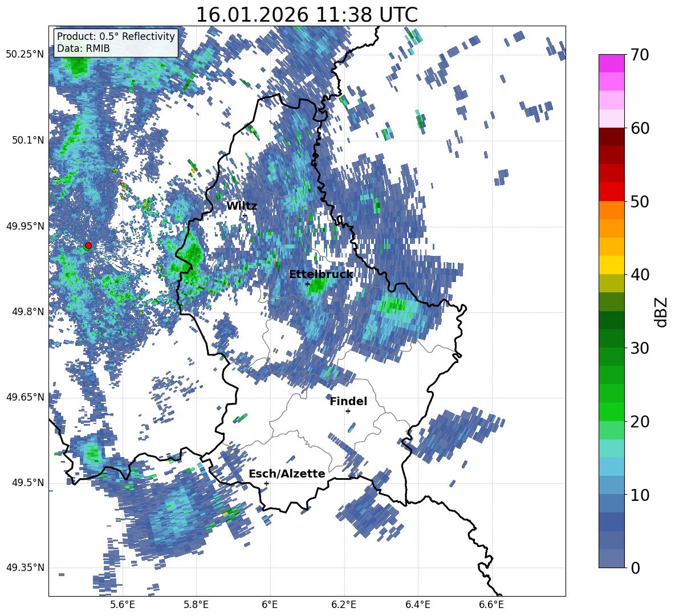675x616 pixels.
Task: Click the 6.4°E longitude label
Action: (417, 605)
